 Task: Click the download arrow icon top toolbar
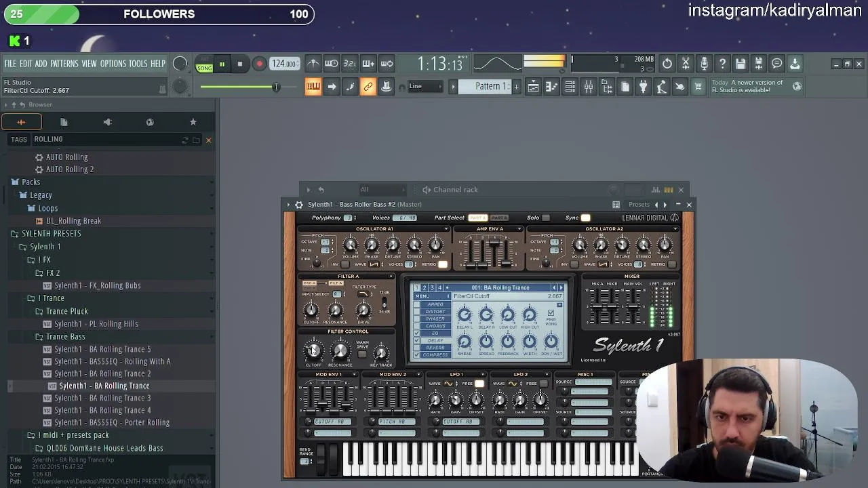click(x=795, y=64)
